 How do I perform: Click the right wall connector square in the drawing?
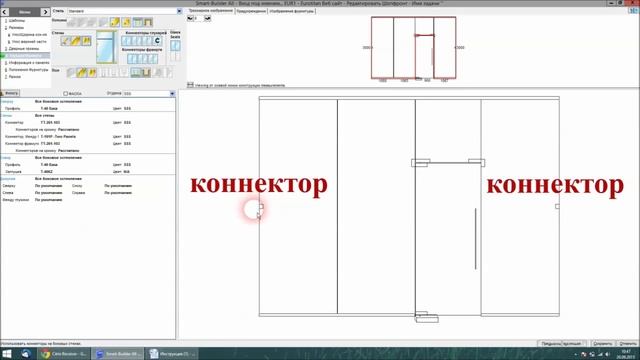[x=557, y=207]
